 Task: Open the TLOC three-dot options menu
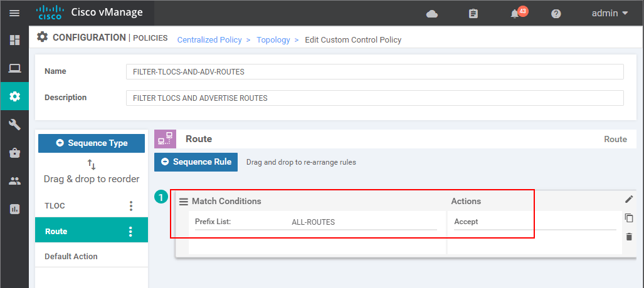coord(130,205)
